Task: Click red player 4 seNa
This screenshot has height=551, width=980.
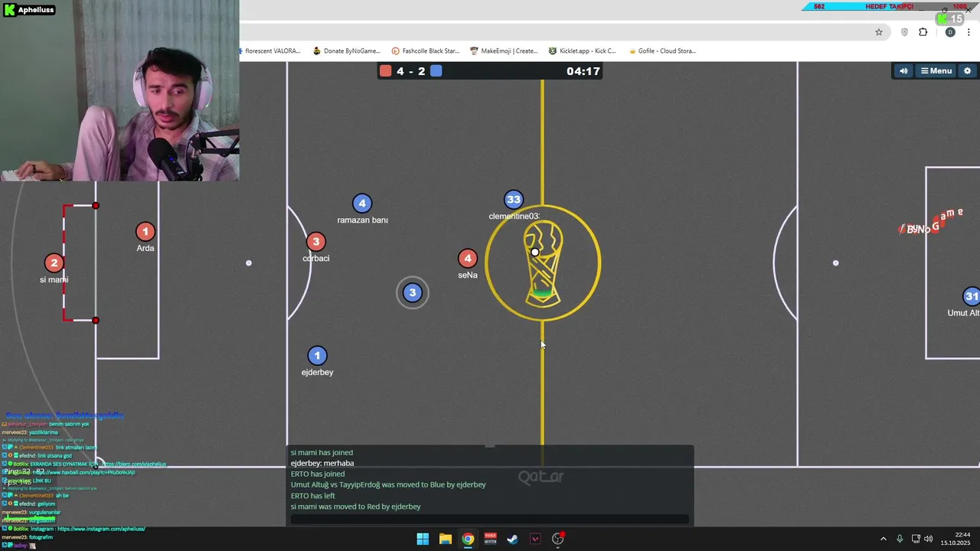Action: tap(468, 259)
